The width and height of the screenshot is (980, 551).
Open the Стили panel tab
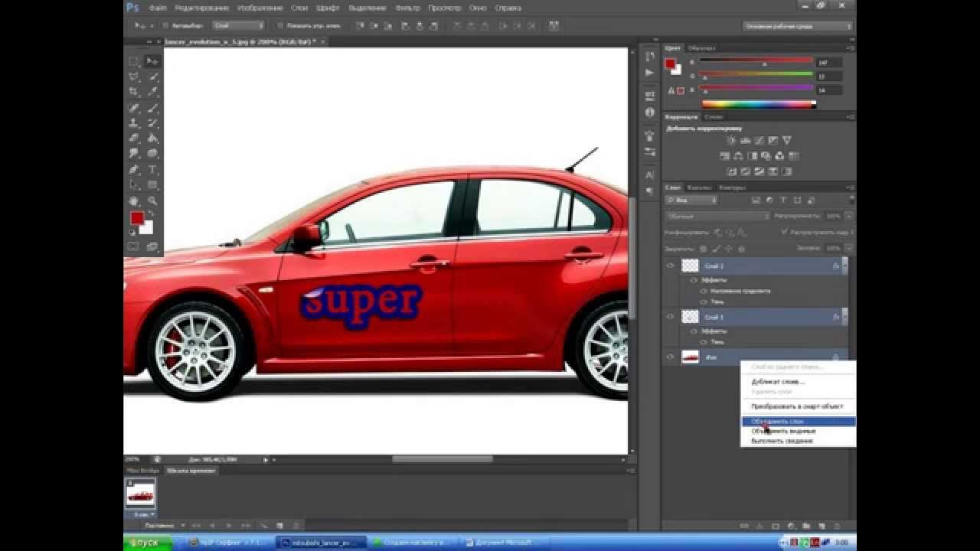point(714,117)
